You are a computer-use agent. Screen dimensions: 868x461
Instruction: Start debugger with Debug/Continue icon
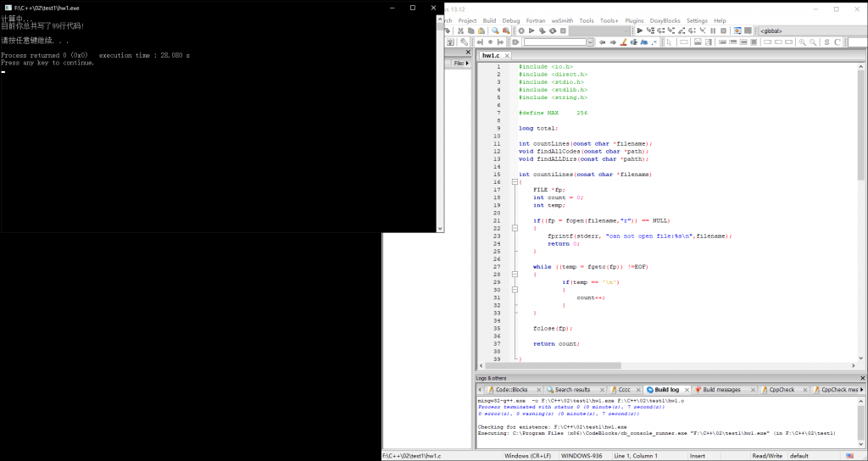[x=640, y=31]
